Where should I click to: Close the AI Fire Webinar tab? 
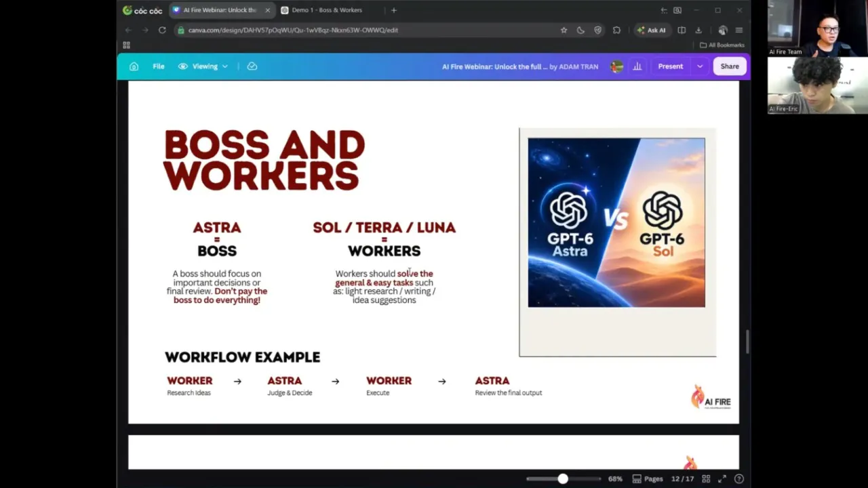(267, 10)
